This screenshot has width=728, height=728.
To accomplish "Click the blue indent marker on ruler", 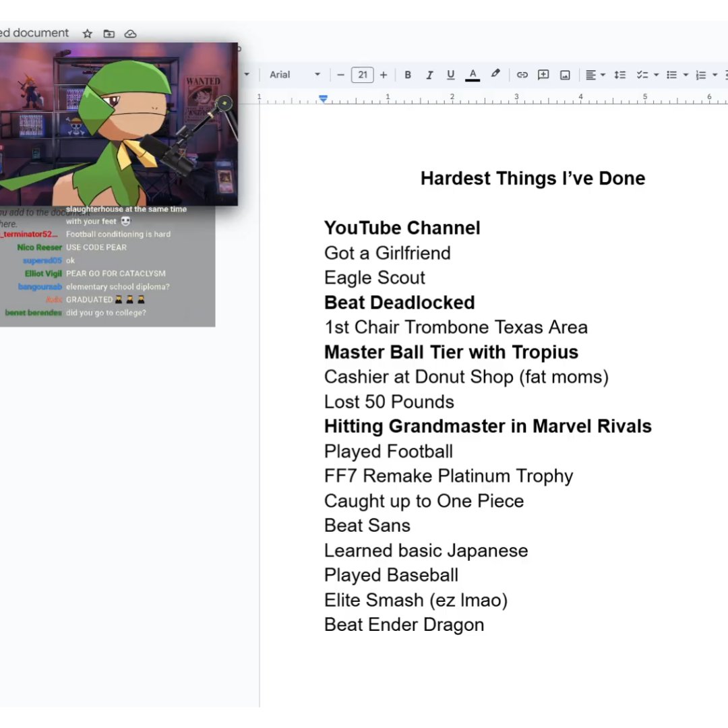I will 323,98.
